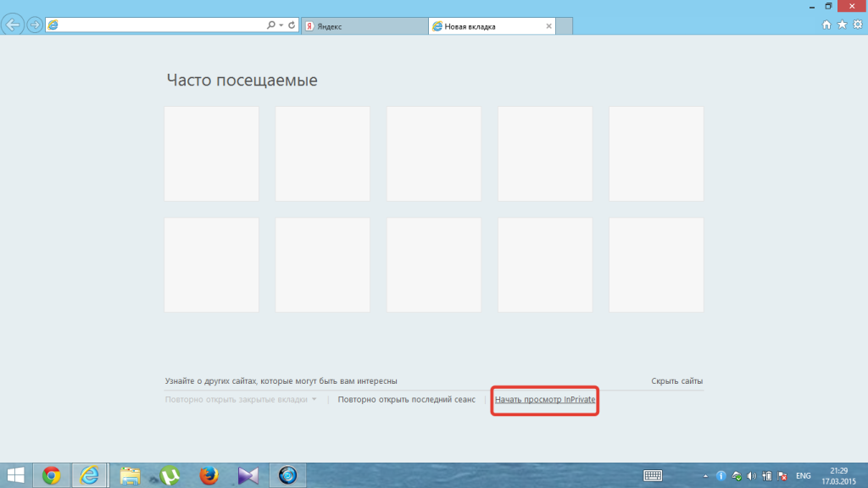Click the search magnifier in address bar
The height and width of the screenshot is (488, 868).
pos(271,25)
